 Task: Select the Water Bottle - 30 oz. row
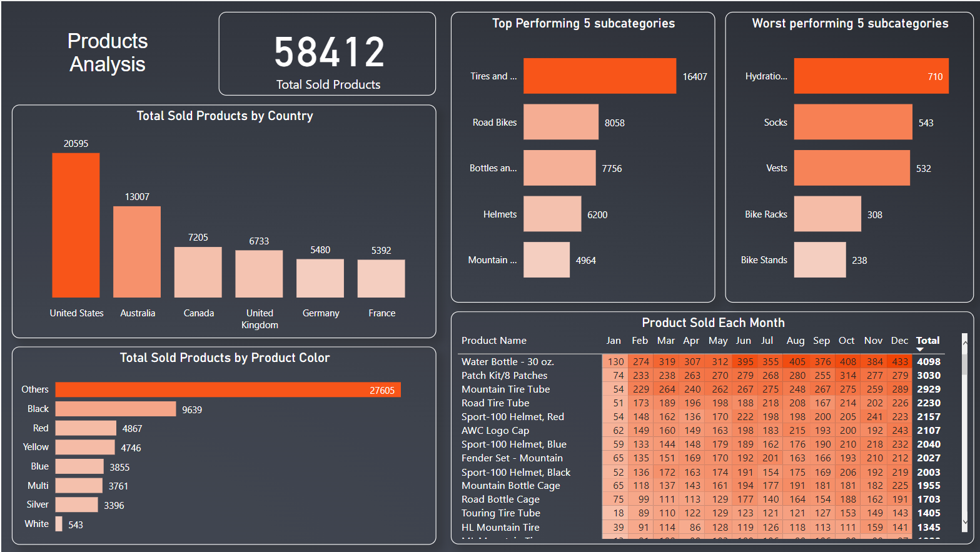(x=507, y=362)
